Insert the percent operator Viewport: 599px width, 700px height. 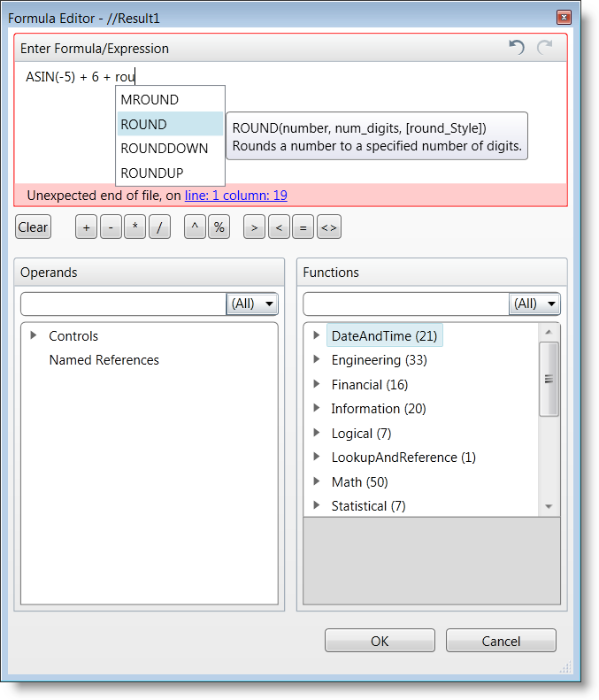219,227
